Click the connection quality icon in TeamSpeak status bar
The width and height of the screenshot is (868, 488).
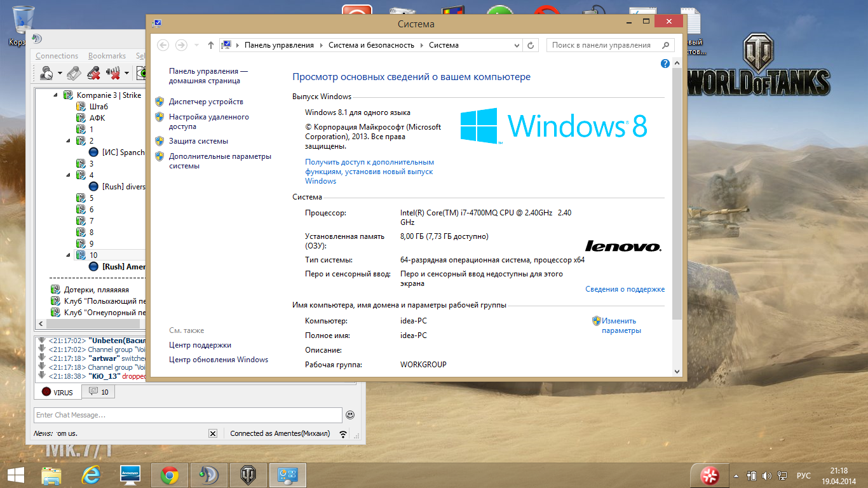click(x=344, y=434)
